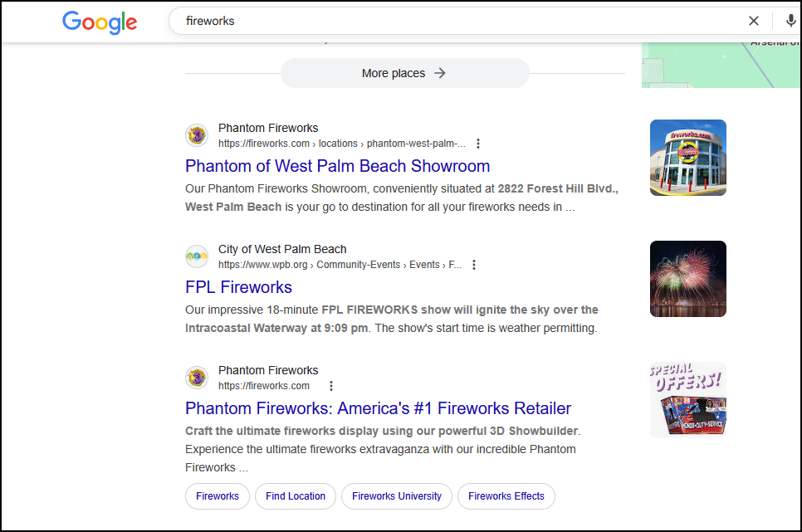Viewport: 802px width, 532px height.
Task: Click inside the search field containing fireworks
Action: (457, 21)
